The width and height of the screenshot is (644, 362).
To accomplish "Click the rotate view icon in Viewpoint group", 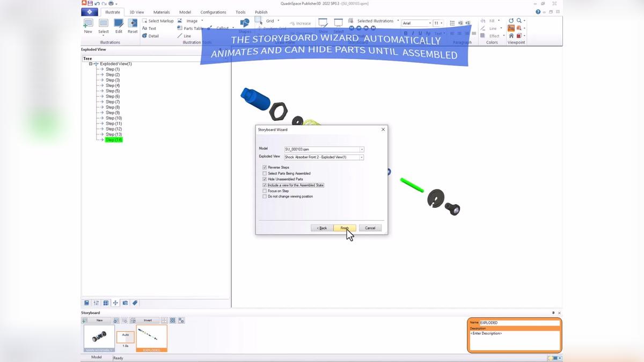I will coord(511,21).
